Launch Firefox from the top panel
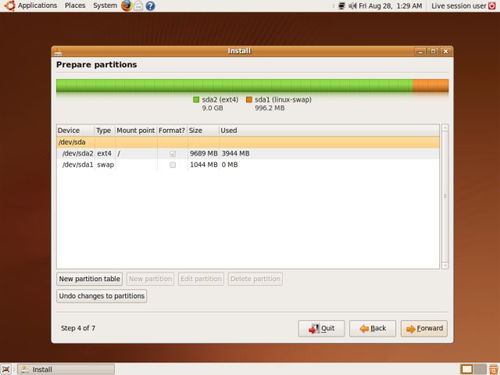The image size is (500, 375). [126, 6]
